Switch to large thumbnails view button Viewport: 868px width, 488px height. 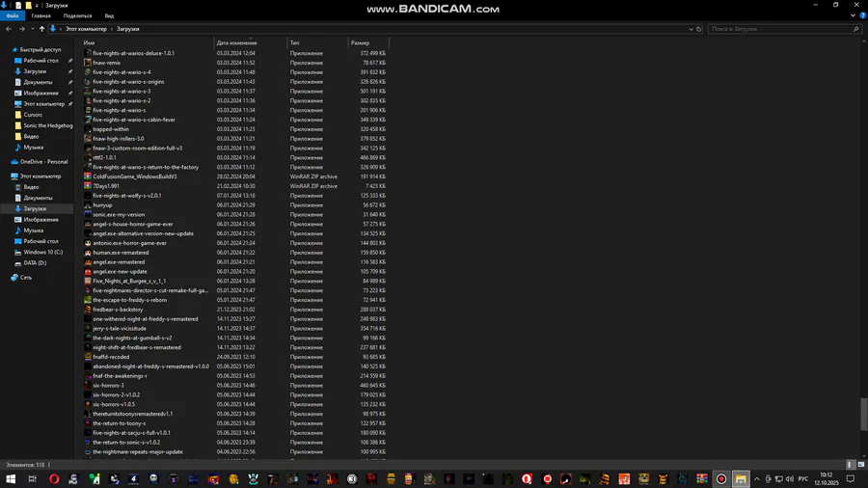click(861, 465)
